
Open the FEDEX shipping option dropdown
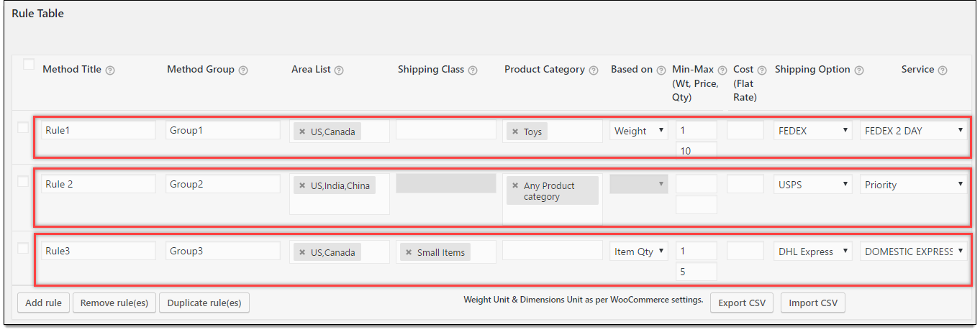tap(814, 131)
